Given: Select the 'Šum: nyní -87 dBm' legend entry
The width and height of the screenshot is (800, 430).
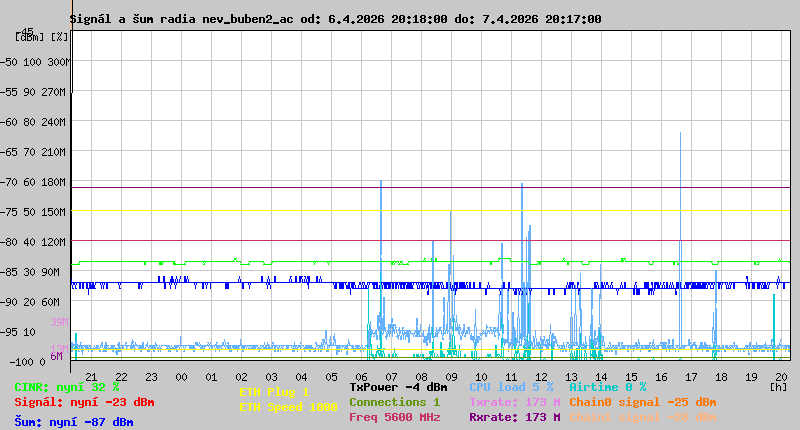Looking at the screenshot, I should click(x=74, y=422).
